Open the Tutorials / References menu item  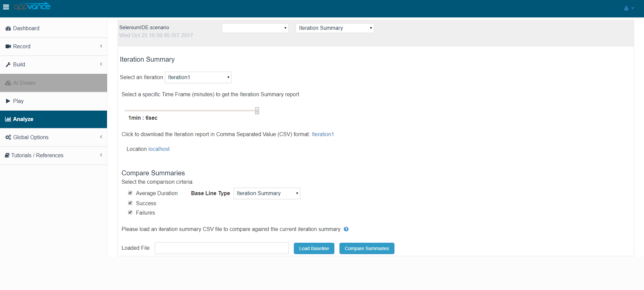pos(54,156)
